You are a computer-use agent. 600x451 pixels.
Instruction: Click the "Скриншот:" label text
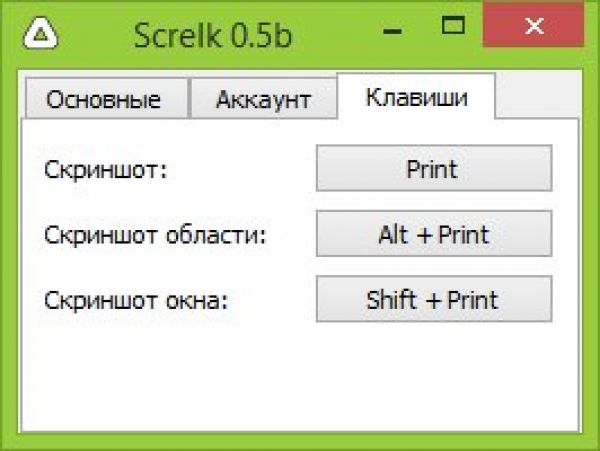pyautogui.click(x=105, y=170)
